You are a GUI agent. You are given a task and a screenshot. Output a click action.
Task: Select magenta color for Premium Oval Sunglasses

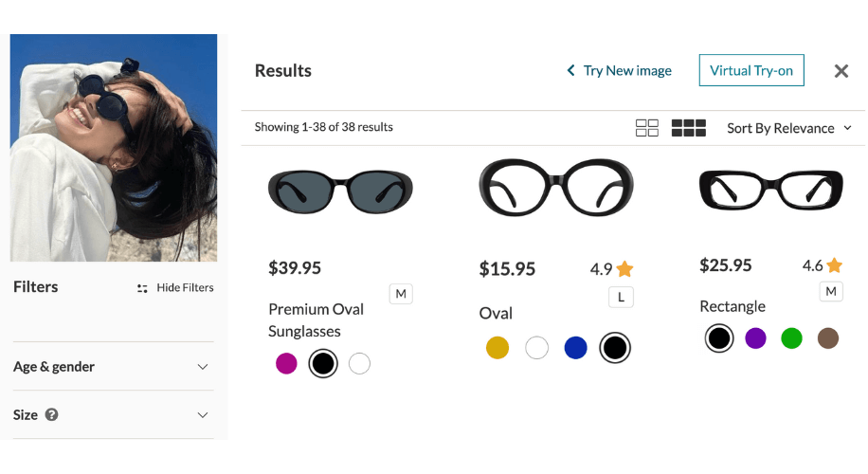286,363
